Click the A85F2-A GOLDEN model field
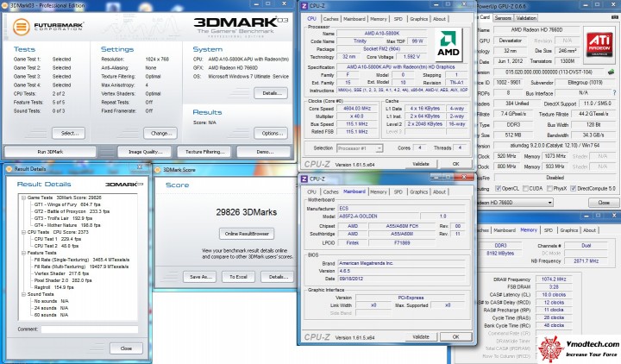This screenshot has width=621, height=364. 378,217
